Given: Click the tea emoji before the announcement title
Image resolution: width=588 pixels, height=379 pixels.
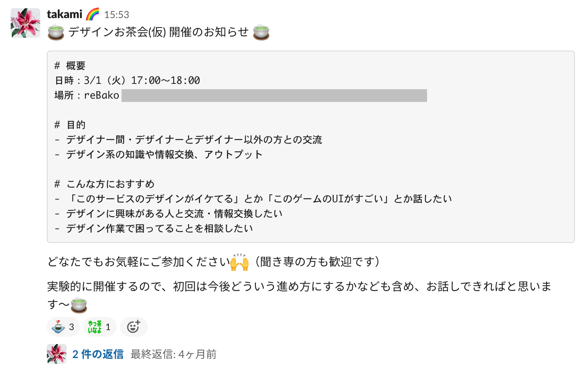Looking at the screenshot, I should (x=55, y=31).
